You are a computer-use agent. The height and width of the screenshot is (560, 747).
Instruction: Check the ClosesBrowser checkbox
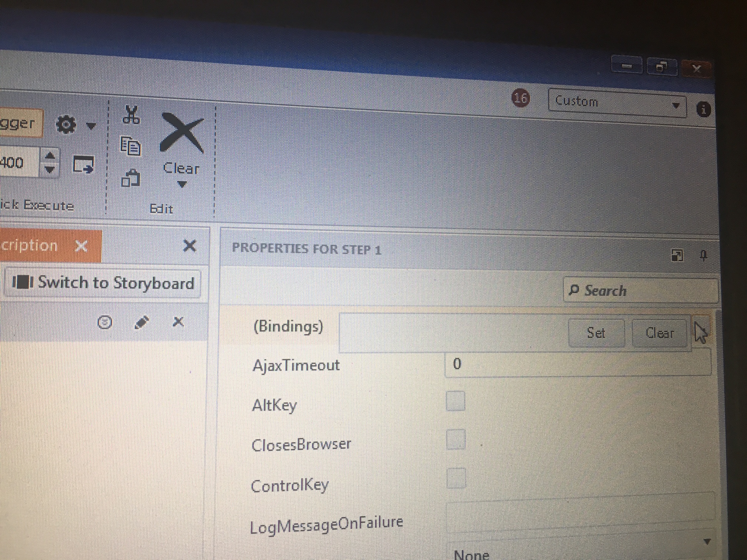point(456,440)
